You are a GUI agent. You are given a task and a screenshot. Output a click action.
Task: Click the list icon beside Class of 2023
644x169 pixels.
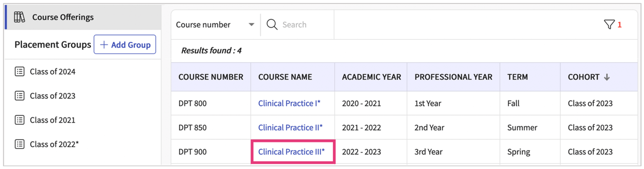point(20,96)
